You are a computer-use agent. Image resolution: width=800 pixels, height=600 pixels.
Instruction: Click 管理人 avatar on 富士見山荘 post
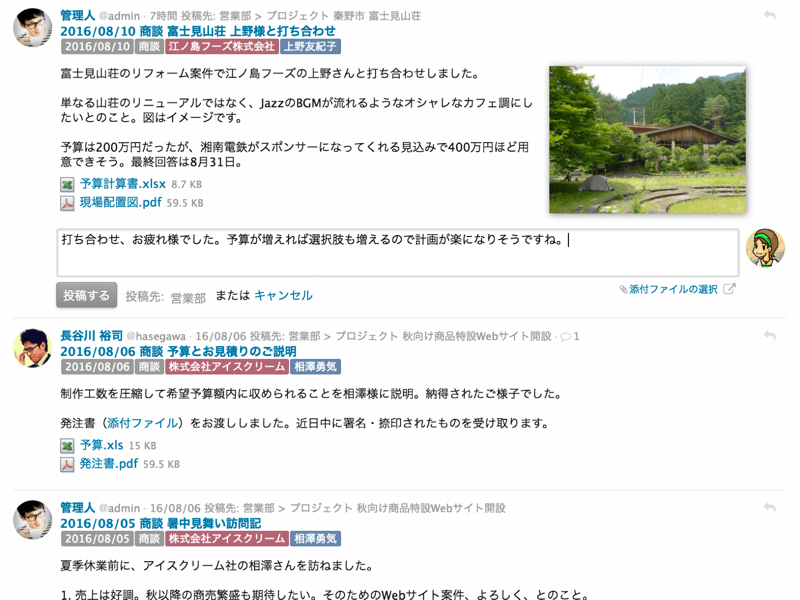coord(32,28)
